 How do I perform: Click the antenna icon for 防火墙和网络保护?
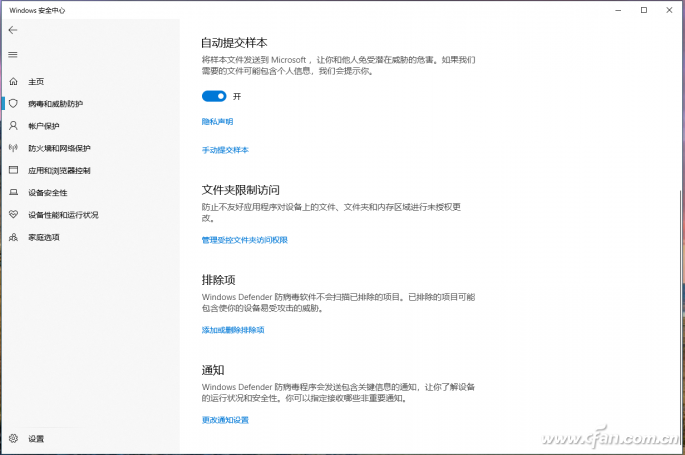pyautogui.click(x=14, y=148)
